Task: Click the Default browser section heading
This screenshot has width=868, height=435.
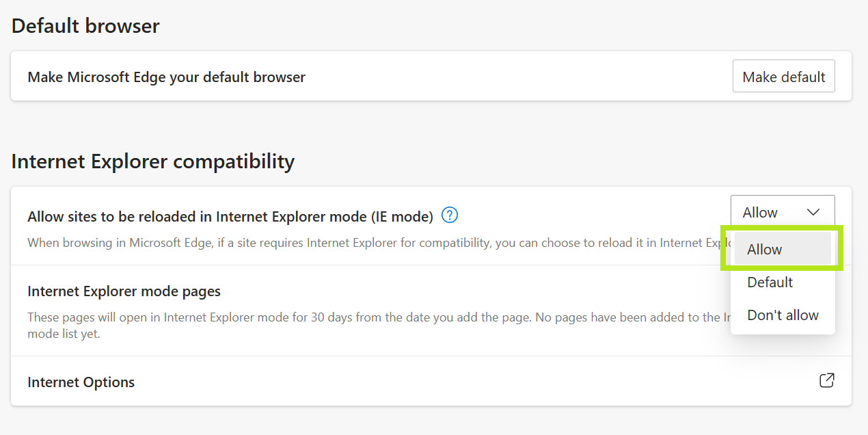Action: (85, 26)
